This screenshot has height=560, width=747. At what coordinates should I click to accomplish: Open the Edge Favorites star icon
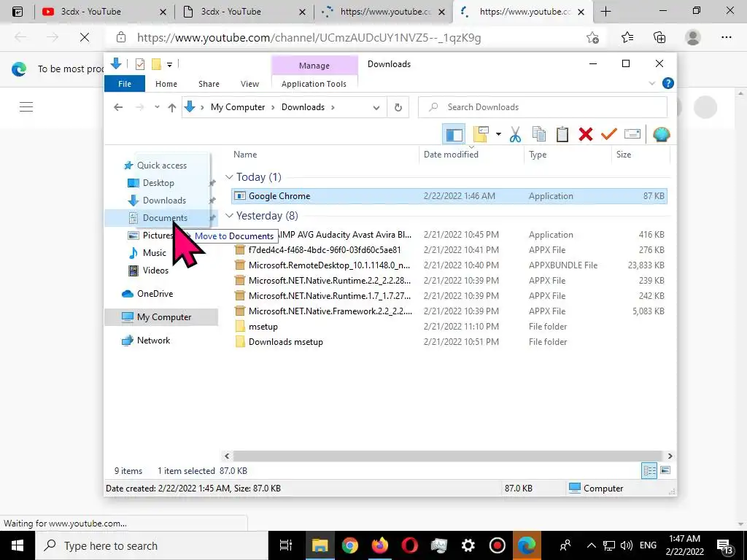click(627, 37)
